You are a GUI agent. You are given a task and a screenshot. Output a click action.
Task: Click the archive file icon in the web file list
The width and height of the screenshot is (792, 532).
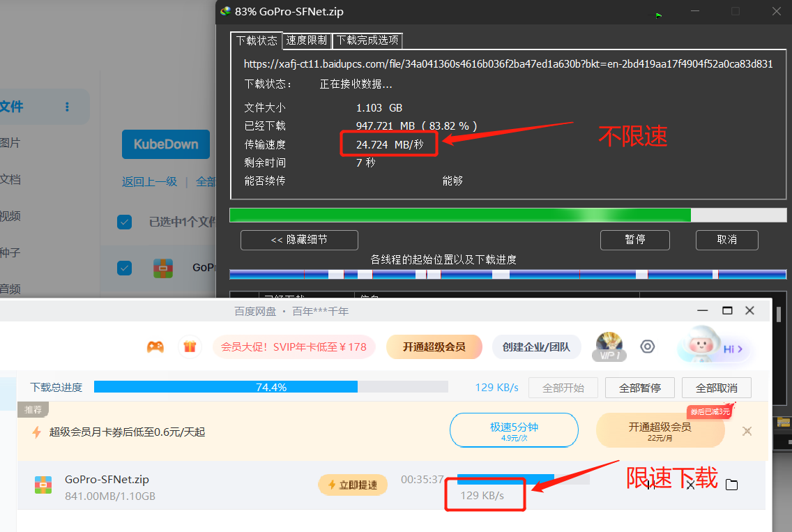pos(163,268)
